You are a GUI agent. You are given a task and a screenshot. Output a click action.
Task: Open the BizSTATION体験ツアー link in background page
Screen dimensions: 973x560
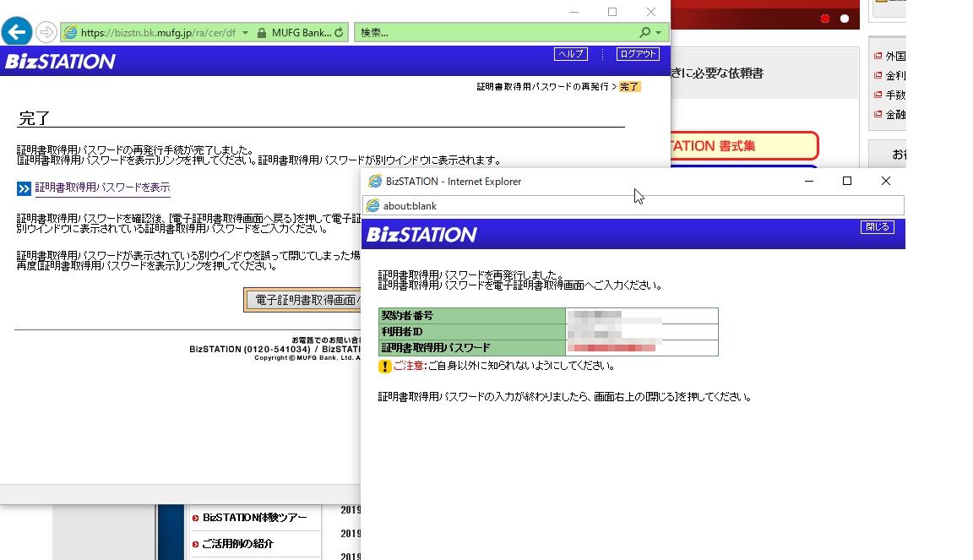click(x=254, y=517)
